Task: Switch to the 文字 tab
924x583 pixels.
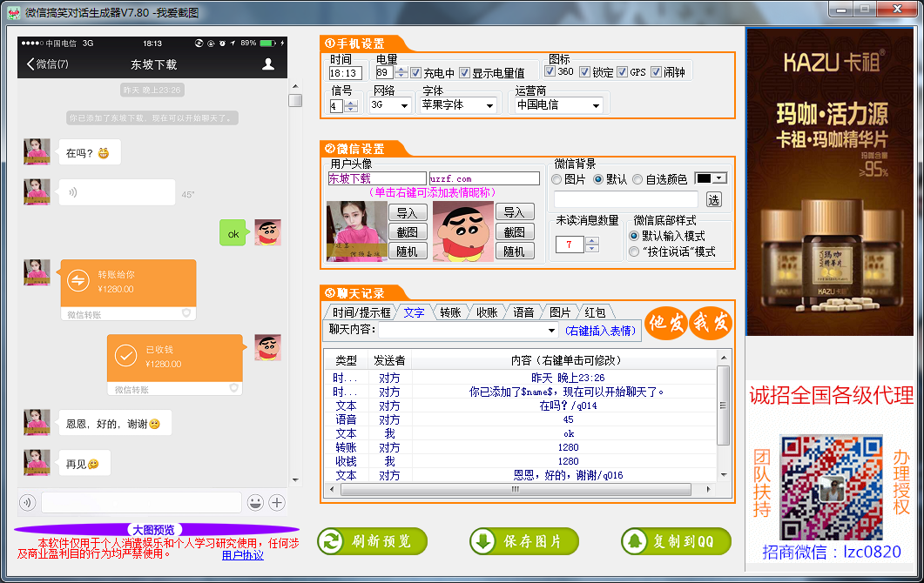Action: [x=414, y=312]
